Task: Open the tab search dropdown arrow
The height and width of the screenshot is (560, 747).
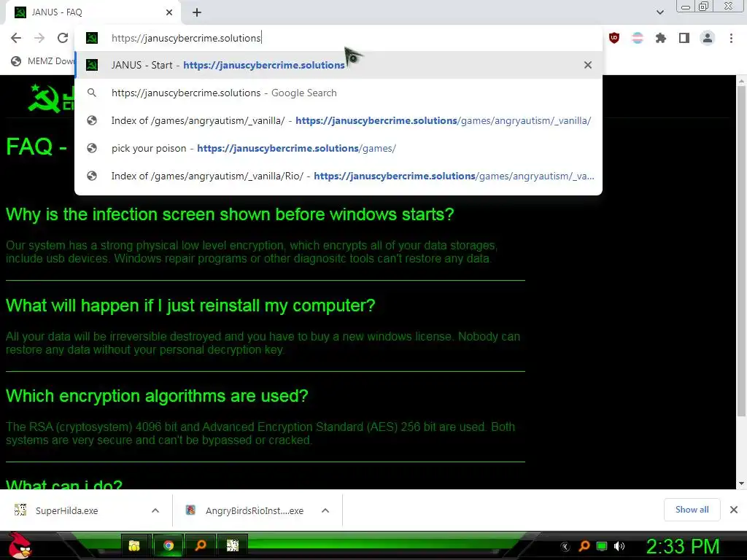Action: 659,12
